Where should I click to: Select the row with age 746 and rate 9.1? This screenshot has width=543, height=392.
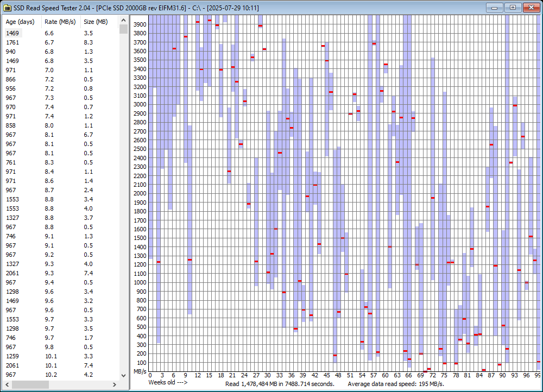coord(61,236)
